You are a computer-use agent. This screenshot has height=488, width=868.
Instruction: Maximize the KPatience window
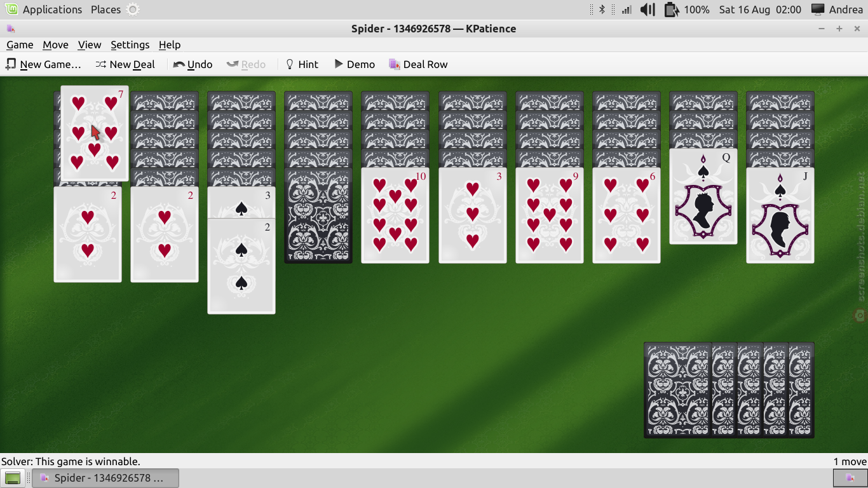click(839, 29)
